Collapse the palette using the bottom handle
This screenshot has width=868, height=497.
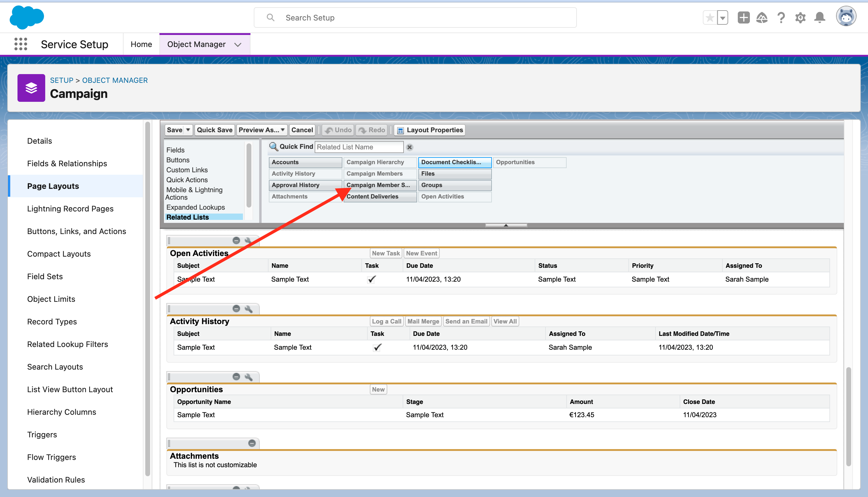coord(506,225)
